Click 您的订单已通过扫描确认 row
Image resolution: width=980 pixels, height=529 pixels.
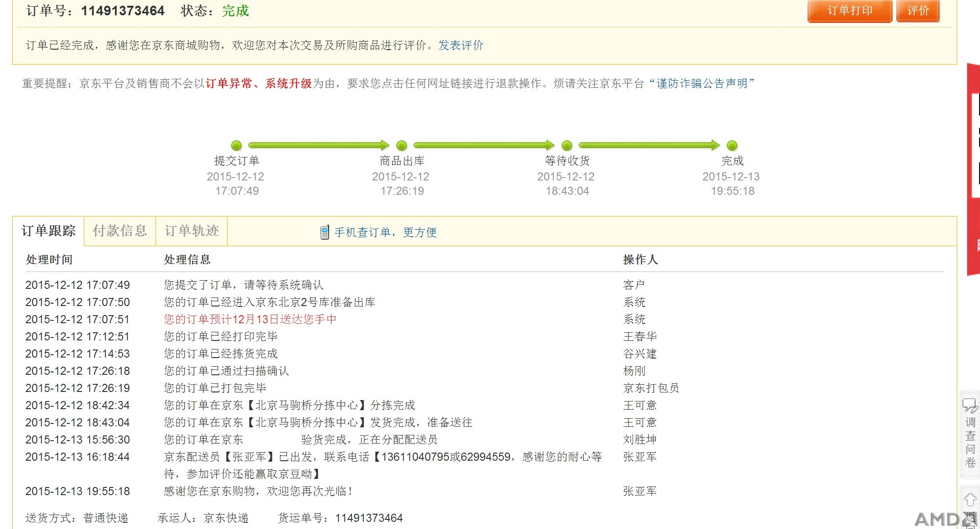pyautogui.click(x=485, y=371)
